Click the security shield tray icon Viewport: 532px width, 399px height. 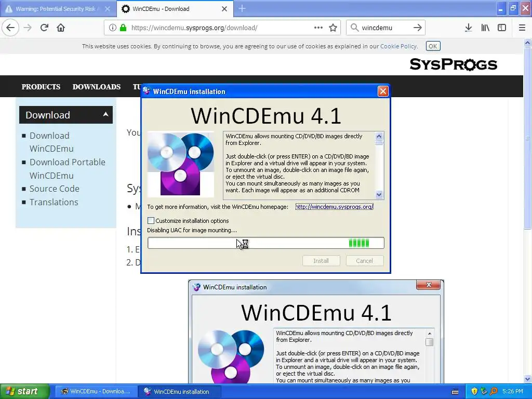pyautogui.click(x=474, y=391)
